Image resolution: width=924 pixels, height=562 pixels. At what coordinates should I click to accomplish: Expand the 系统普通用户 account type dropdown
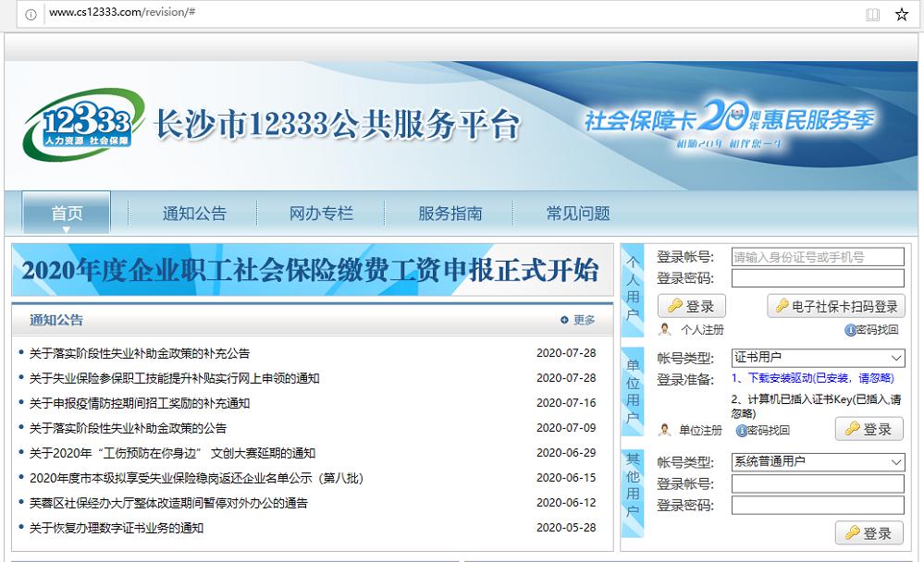(896, 462)
